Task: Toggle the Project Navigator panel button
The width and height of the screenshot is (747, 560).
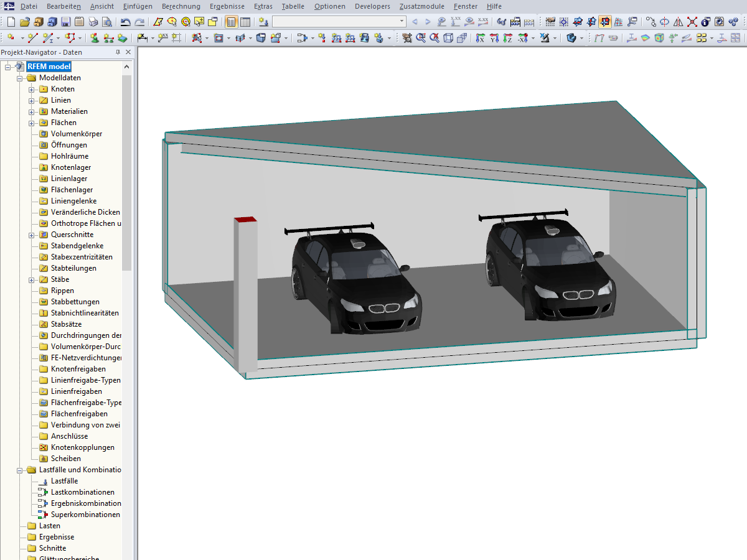Action: (232, 22)
